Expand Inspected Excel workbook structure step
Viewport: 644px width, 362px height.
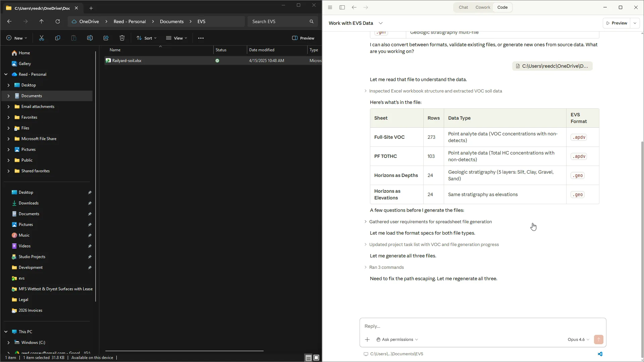tap(433, 91)
